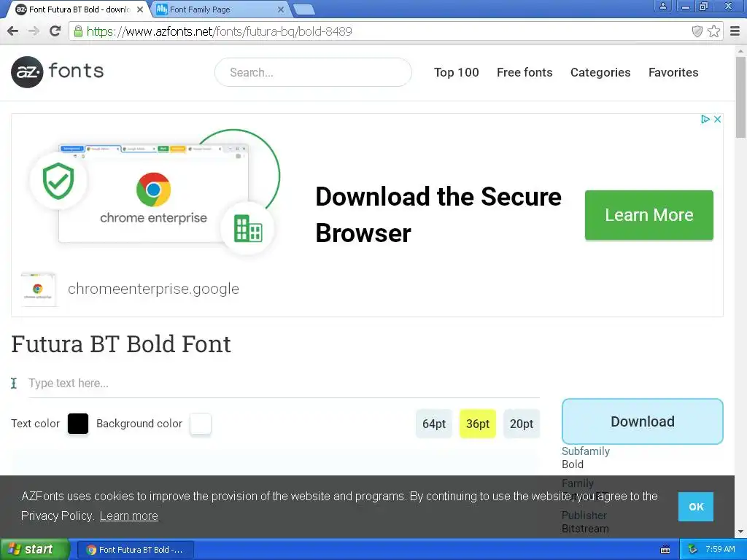Click the browser forward arrow
Image resolution: width=747 pixels, height=560 pixels.
pos(34,31)
